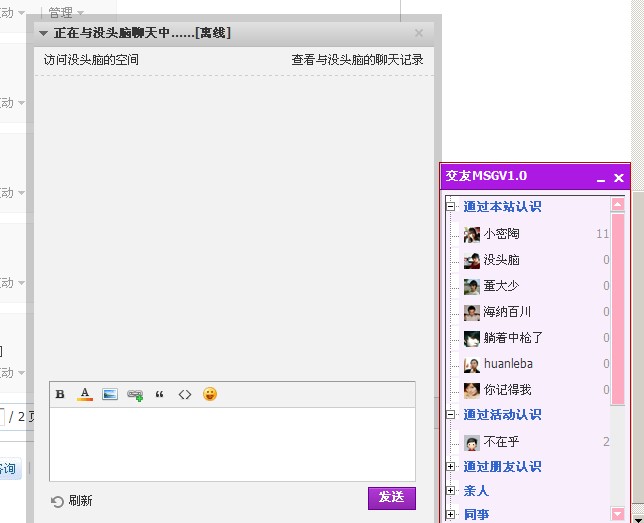Viewport: 644px width, 523px height.
Task: Close the chat with 没头脑 window
Action: pyautogui.click(x=419, y=33)
